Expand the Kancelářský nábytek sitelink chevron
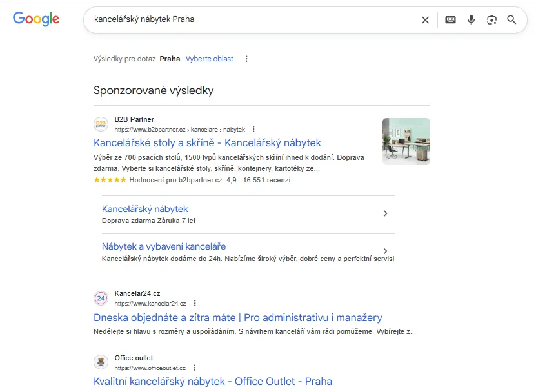Screen dimensions: 536x392 [x=385, y=213]
